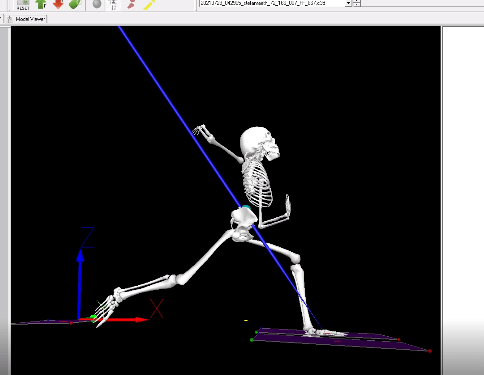This screenshot has height=375, width=484.
Task: Click the small yellow marker near the floor
Action: click(246, 321)
